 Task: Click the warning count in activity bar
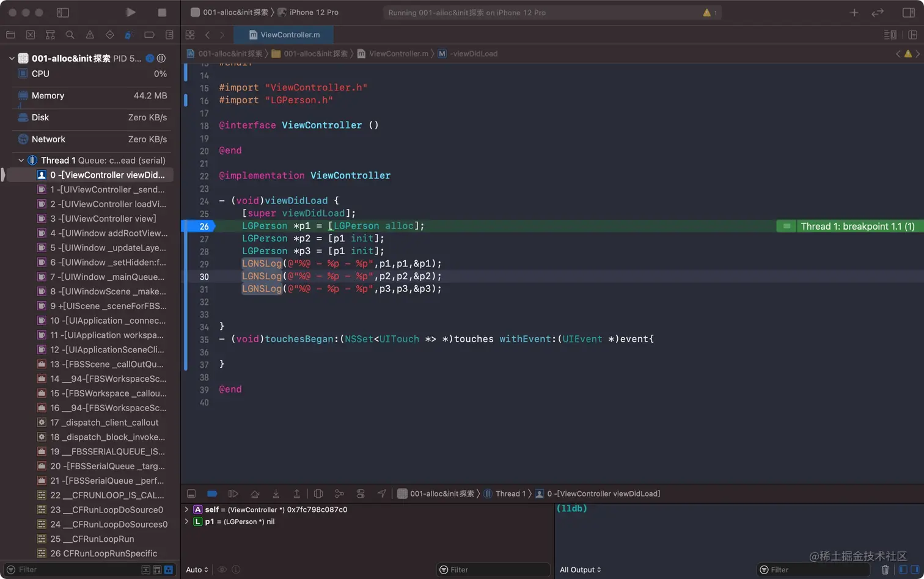tap(710, 12)
